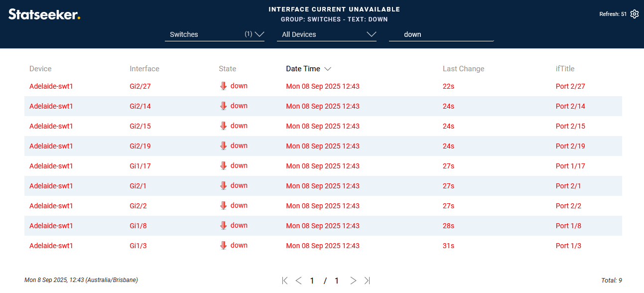This screenshot has height=293, width=644.
Task: Go to the first page
Action: pyautogui.click(x=285, y=281)
